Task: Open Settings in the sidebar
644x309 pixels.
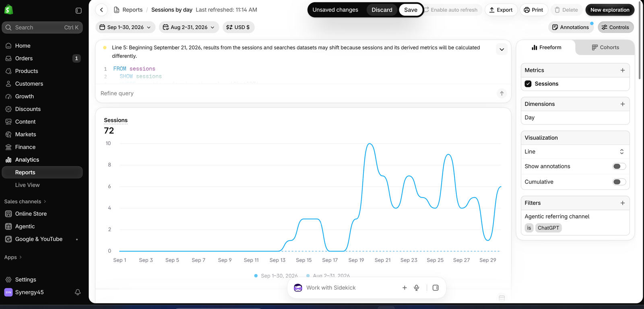Action: click(42, 280)
